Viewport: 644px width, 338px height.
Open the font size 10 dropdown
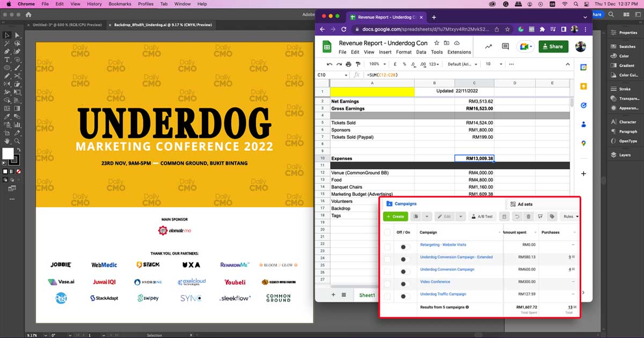pyautogui.click(x=494, y=64)
